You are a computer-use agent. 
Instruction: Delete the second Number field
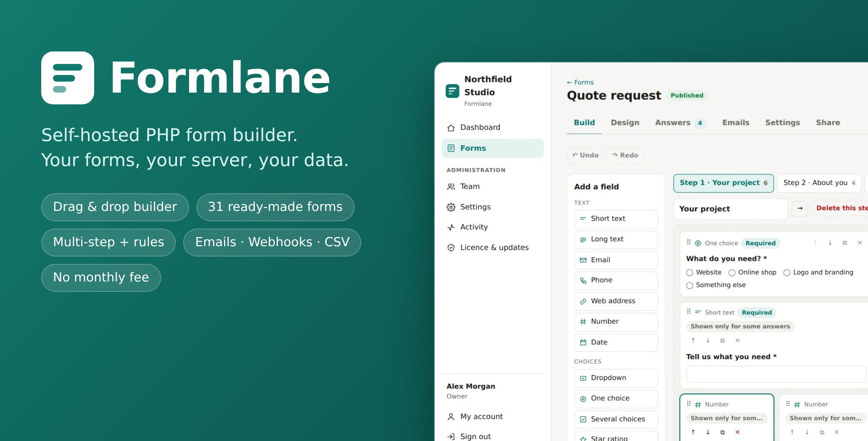tap(836, 432)
